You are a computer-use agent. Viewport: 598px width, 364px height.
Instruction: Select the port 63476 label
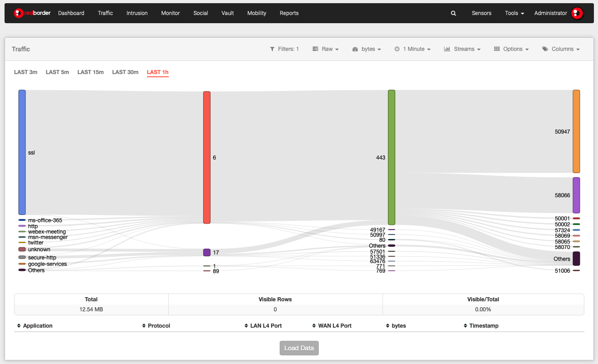377,261
